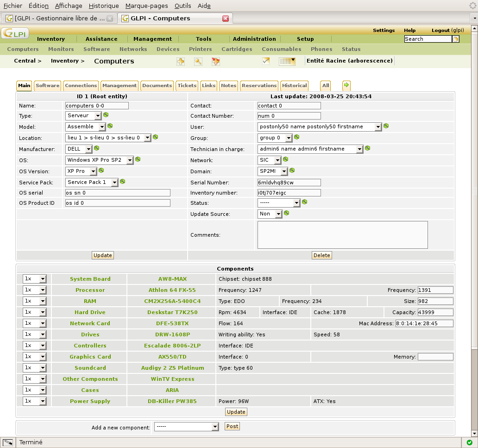Image resolution: width=478 pixels, height=448 pixels.
Task: Click the green icon next to User field
Action: pos(386,126)
